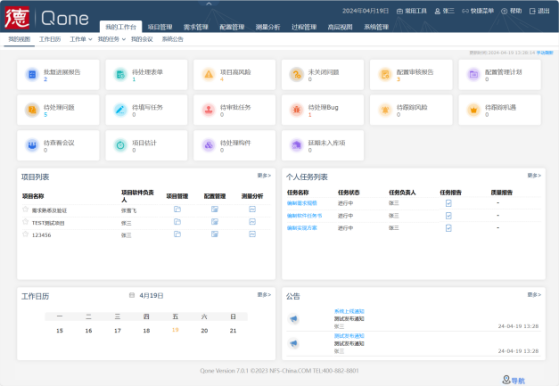Collapse the header using top chevron
The width and height of the screenshot is (559, 386).
[209, 4]
